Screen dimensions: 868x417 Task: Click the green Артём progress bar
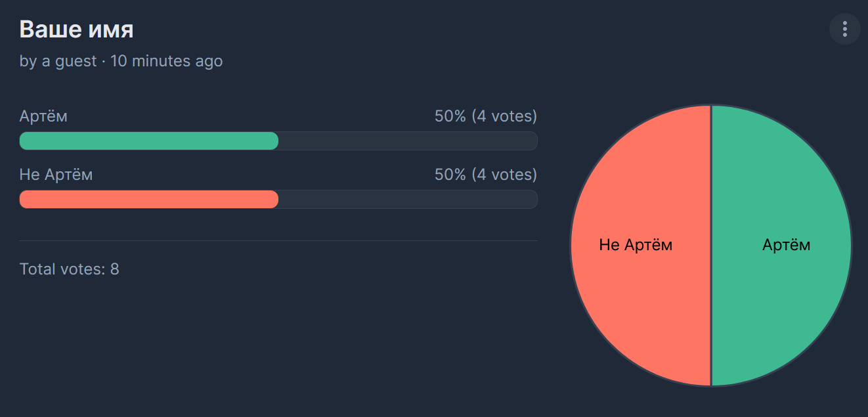tap(149, 141)
